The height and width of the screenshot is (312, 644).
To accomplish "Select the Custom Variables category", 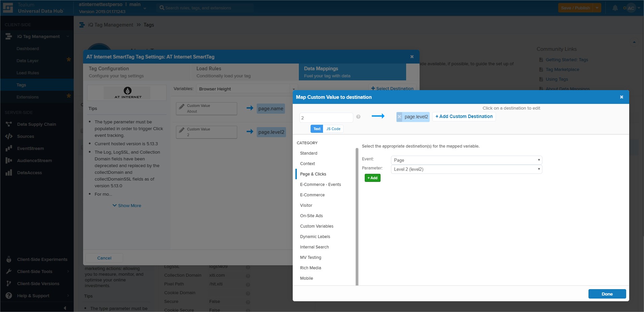I will (x=317, y=226).
